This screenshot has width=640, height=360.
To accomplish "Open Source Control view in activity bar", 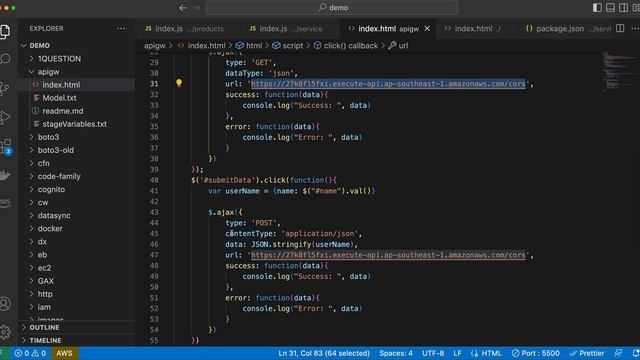I will coord(5,89).
